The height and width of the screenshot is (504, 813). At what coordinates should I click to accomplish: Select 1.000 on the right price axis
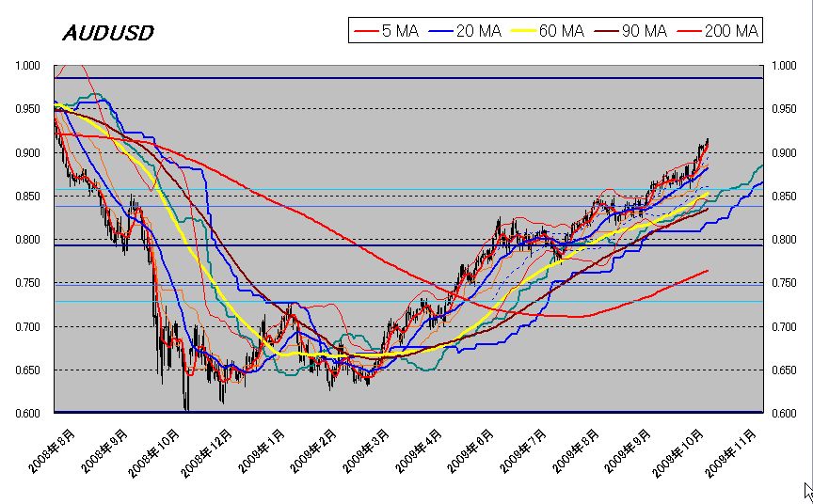[x=784, y=66]
